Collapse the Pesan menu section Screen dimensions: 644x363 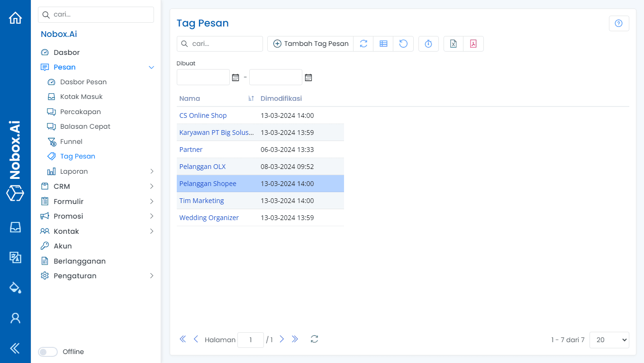tap(152, 67)
